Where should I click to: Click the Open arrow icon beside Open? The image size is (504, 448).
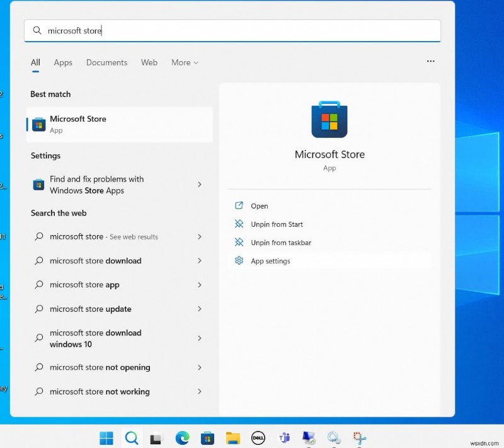coord(239,205)
